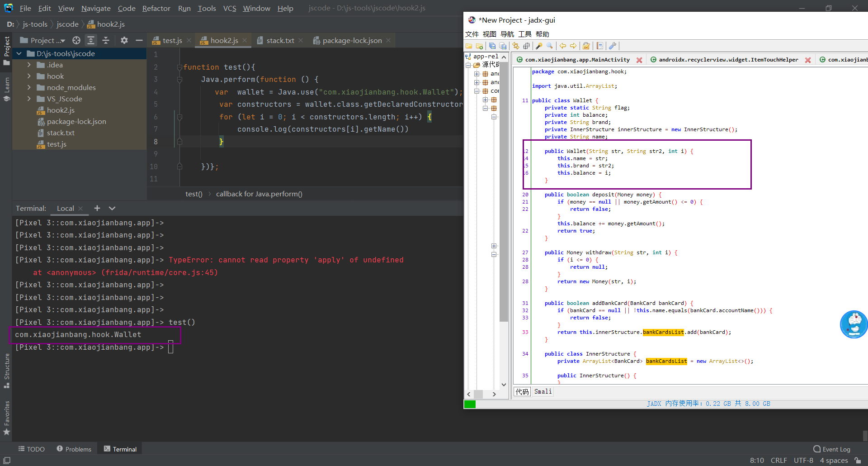Click jadx-gui sync with editor arrows icon

pos(516,46)
